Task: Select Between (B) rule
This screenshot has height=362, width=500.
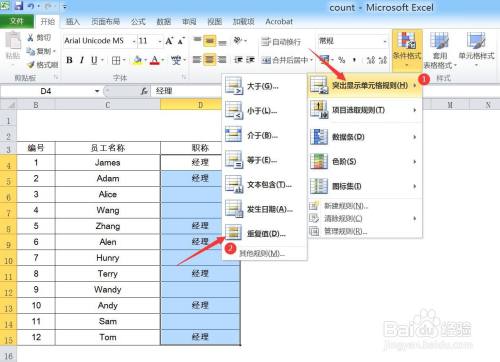Action: [264, 135]
